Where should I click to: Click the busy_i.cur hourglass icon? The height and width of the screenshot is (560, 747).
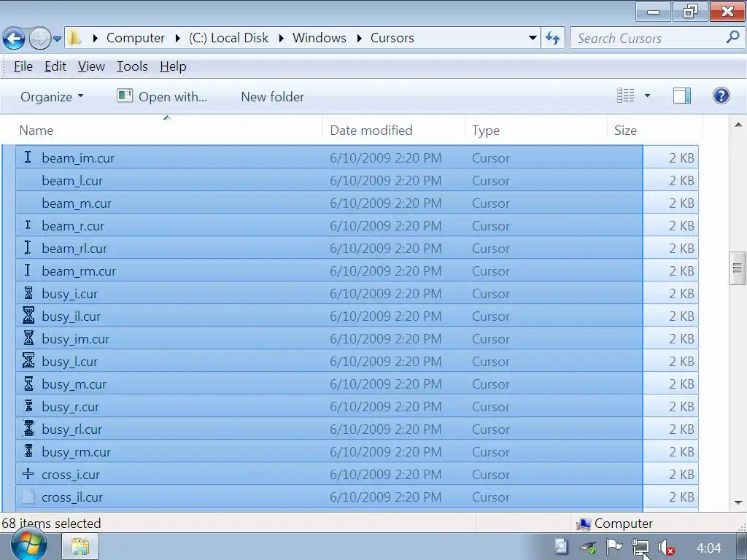(x=28, y=293)
